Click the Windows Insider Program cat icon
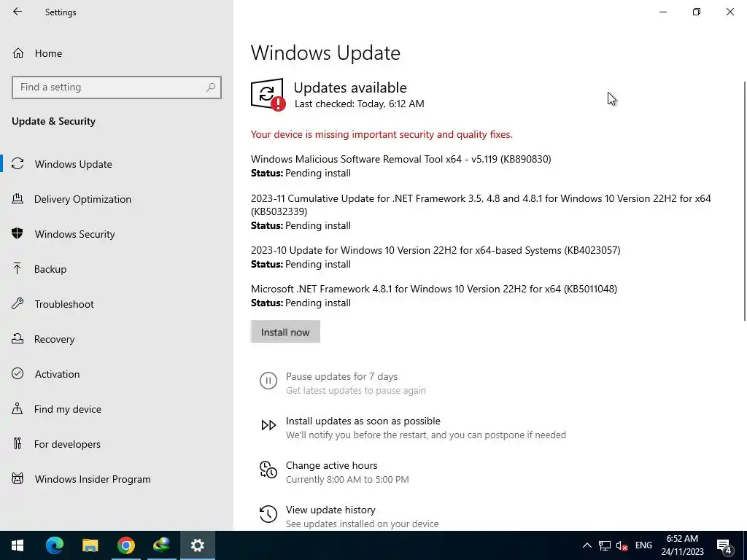This screenshot has height=560, width=747. [x=18, y=478]
